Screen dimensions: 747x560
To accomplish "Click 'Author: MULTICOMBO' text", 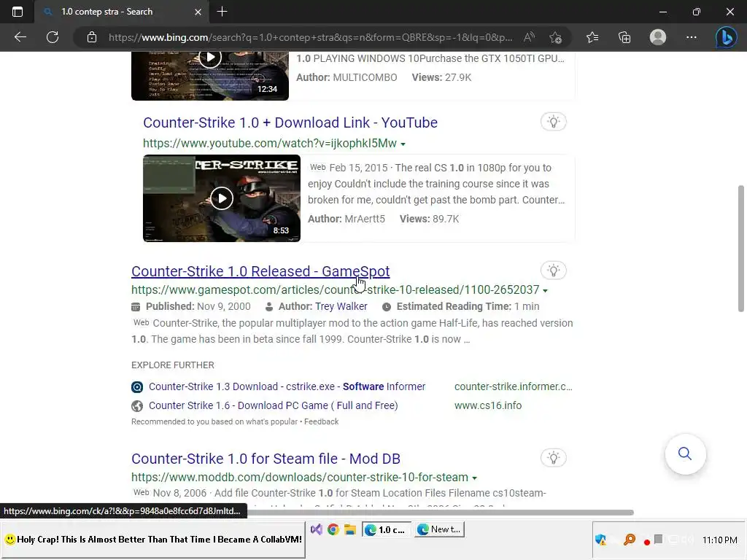I will pyautogui.click(x=347, y=77).
